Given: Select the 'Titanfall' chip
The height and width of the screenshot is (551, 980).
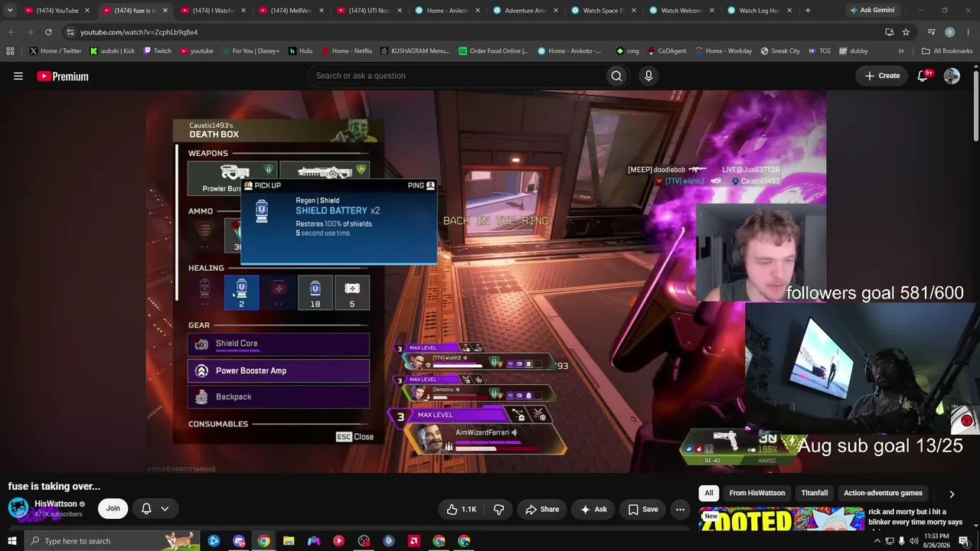Looking at the screenshot, I should 815,493.
